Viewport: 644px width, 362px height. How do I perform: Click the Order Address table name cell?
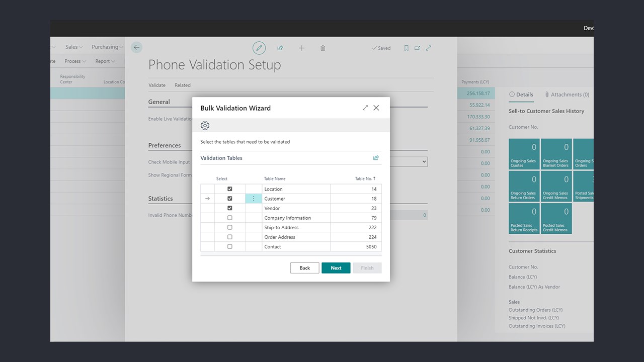click(296, 237)
